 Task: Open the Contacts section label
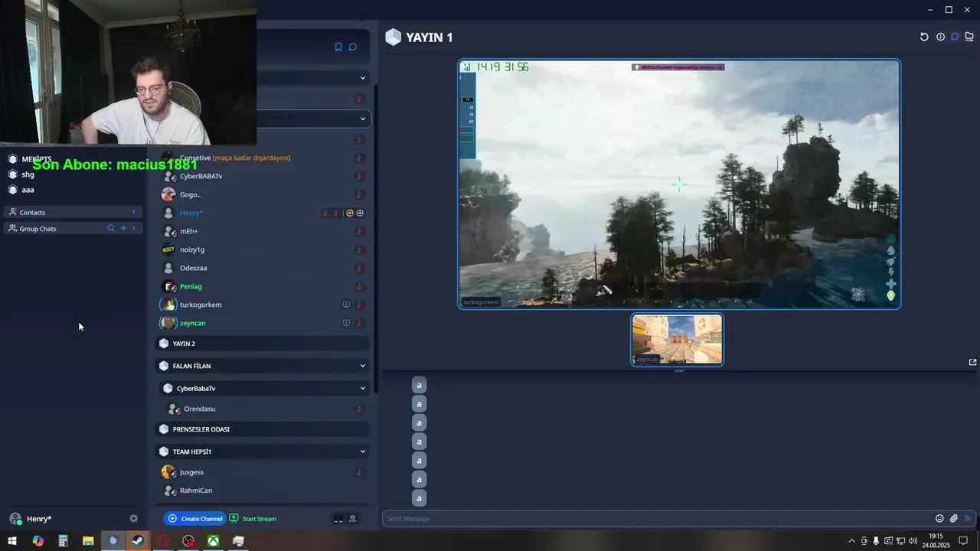point(32,212)
